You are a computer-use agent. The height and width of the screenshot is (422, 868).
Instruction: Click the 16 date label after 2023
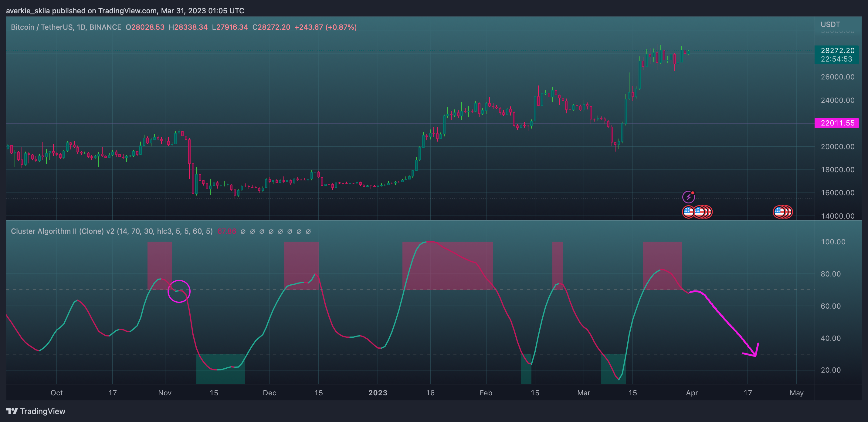tap(430, 393)
